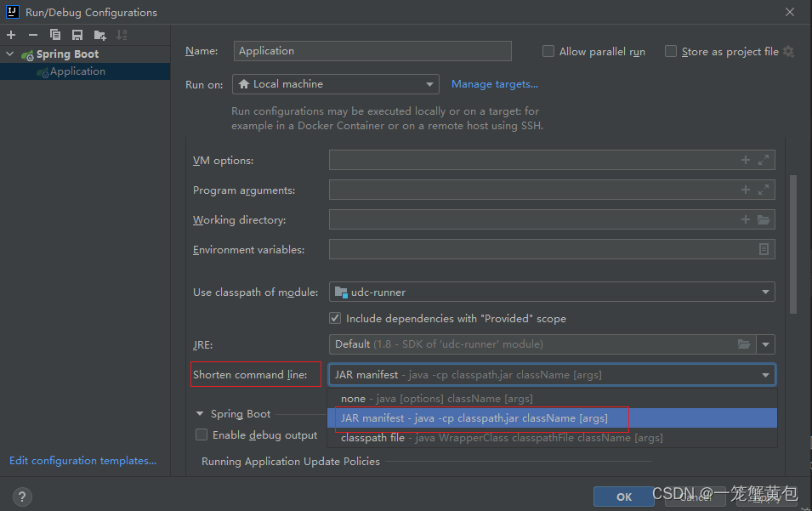Collapse the Spring Boot settings section
This screenshot has height=511, width=812.
[200, 414]
